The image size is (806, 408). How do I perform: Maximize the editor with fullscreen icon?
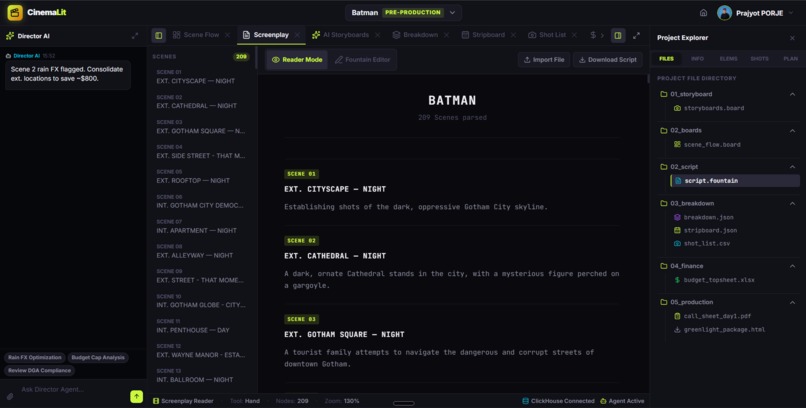pos(636,35)
